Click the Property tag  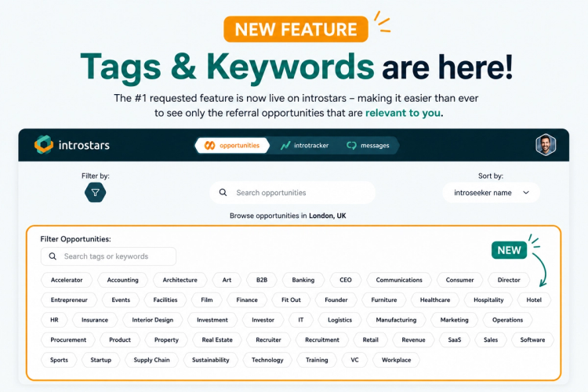pos(166,339)
